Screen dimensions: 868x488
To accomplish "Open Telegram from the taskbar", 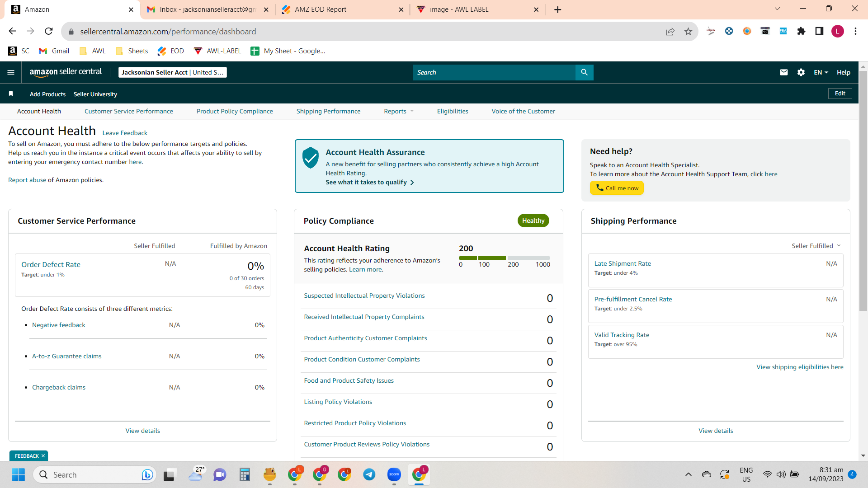I will pyautogui.click(x=369, y=474).
